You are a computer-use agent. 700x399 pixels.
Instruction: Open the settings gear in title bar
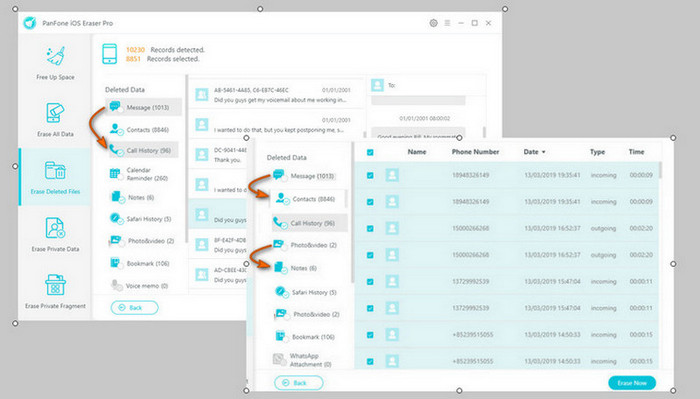(x=433, y=23)
